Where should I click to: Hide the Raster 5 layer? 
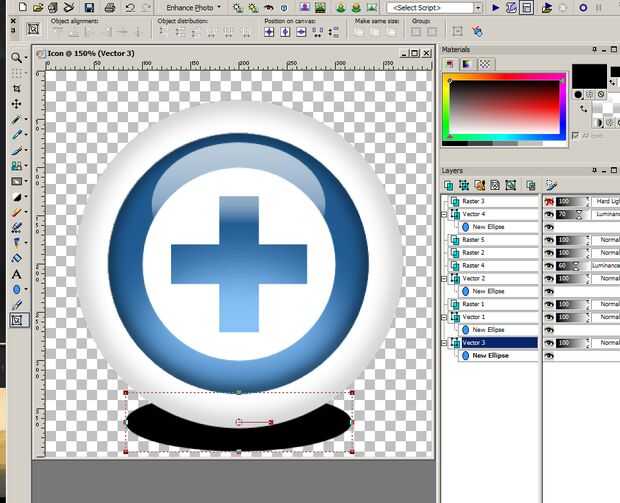pos(549,240)
